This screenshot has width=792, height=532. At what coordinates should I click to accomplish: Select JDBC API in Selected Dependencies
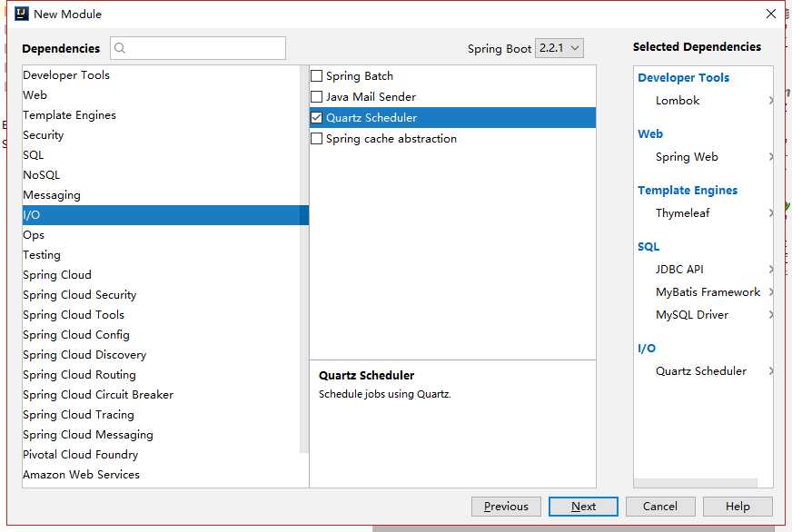pyautogui.click(x=679, y=269)
